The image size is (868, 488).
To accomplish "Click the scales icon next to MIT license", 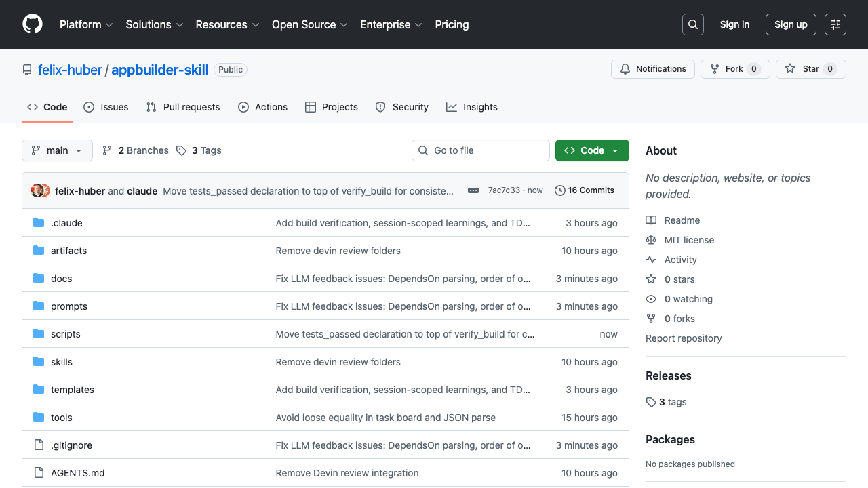I will [x=651, y=239].
